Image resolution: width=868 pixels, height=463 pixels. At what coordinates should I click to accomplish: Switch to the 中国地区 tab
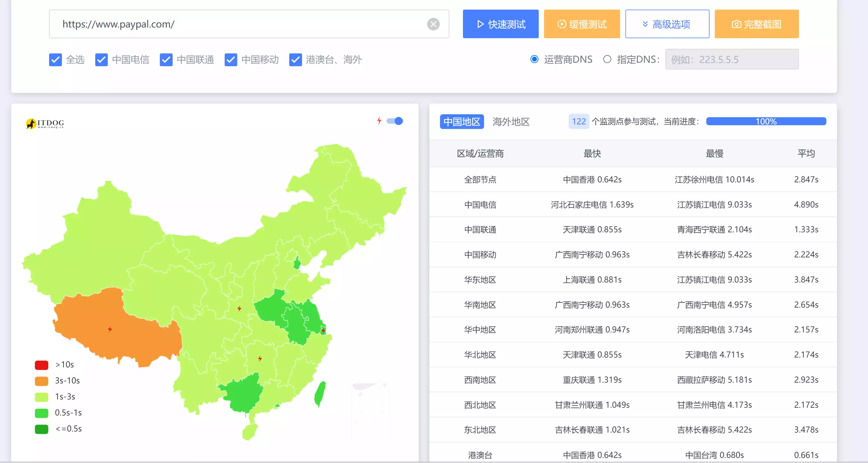(x=462, y=121)
